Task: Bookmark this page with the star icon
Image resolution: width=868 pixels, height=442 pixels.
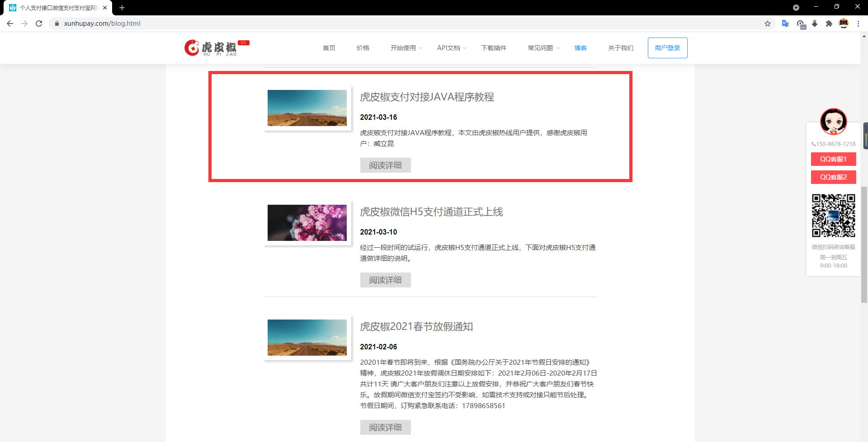Action: [768, 24]
